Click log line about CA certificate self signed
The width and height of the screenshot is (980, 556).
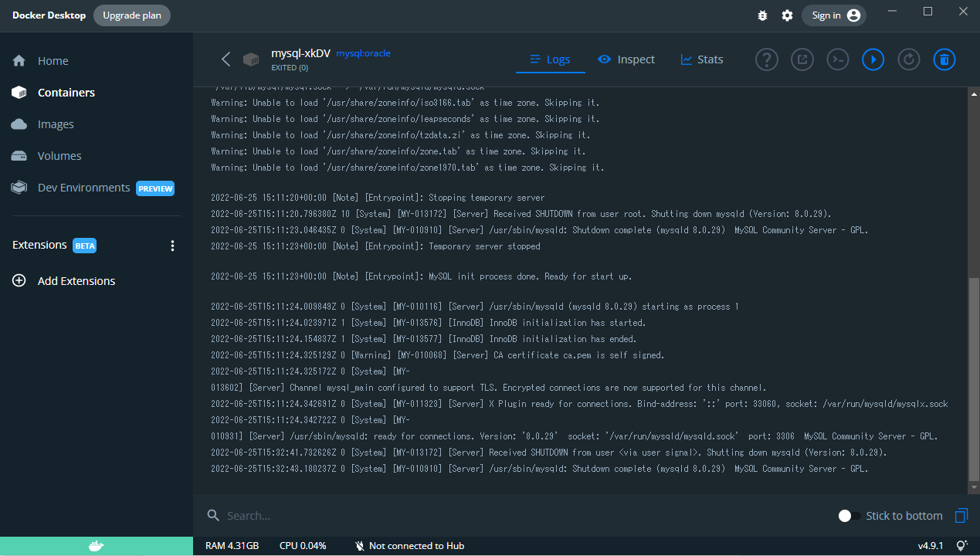pyautogui.click(x=438, y=355)
